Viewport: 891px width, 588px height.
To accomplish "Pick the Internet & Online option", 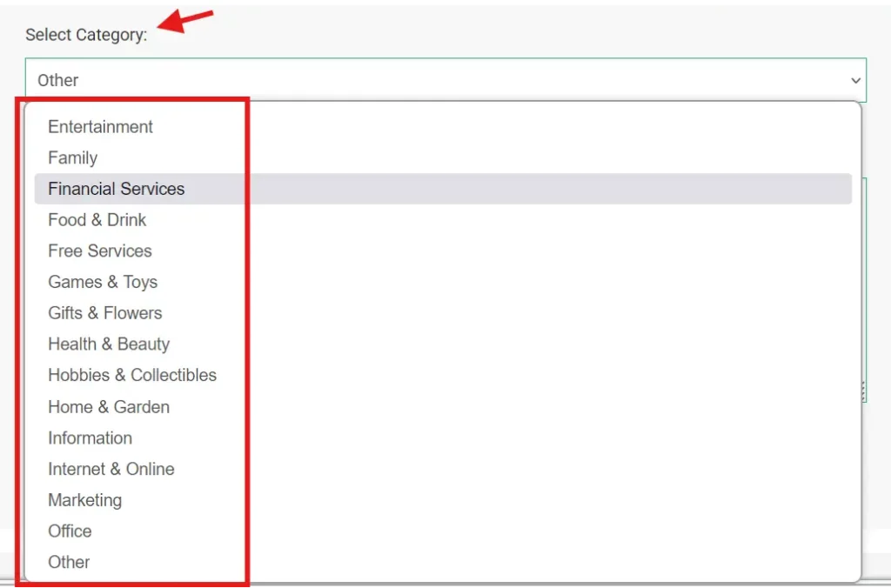I will click(443, 469).
